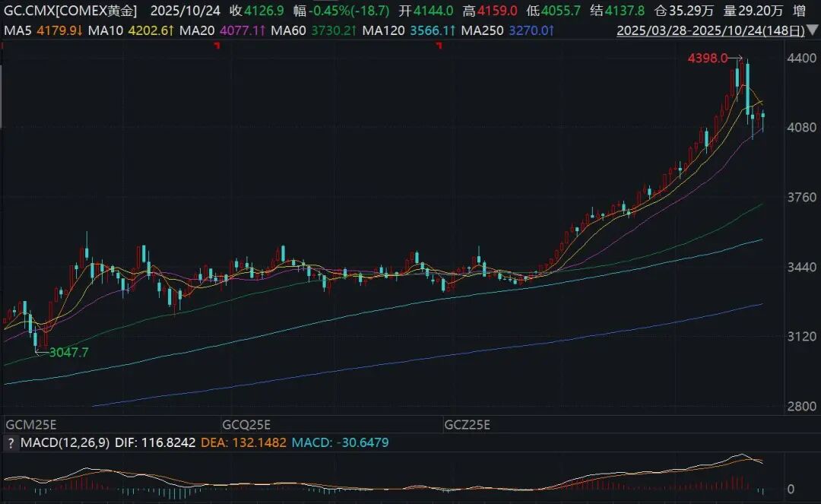This screenshot has width=821, height=504.
Task: Click the 3047.7 low price label
Action: (x=68, y=352)
